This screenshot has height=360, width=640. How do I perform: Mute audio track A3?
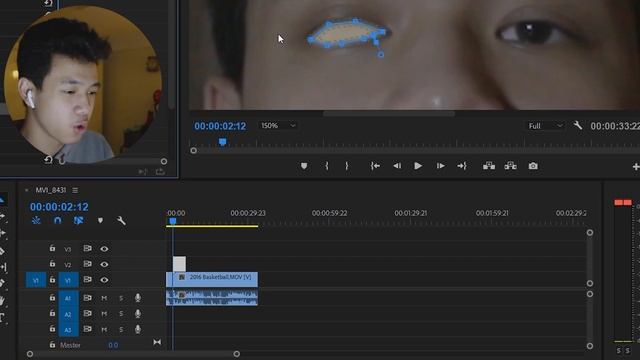pyautogui.click(x=104, y=329)
